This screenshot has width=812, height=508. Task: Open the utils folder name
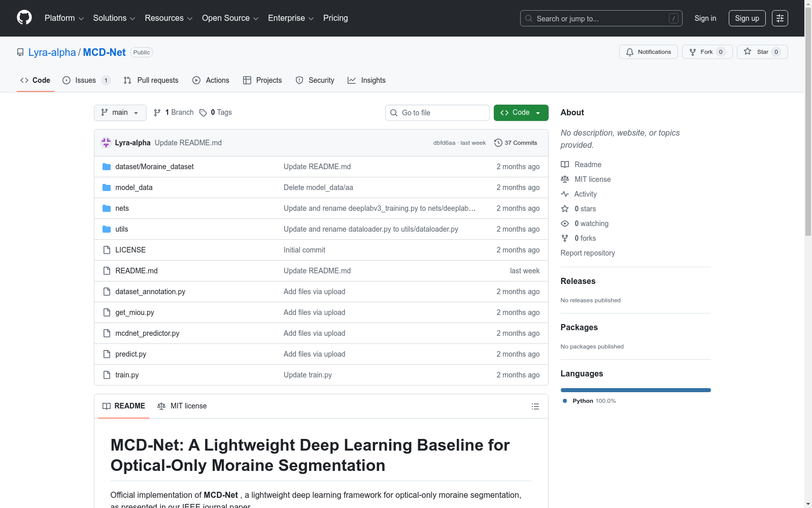[x=122, y=229]
